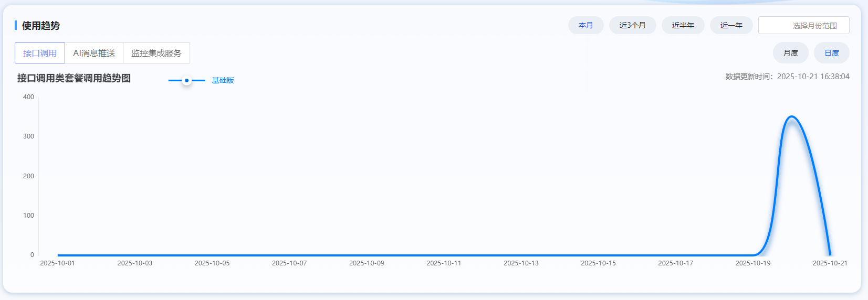Click the 2025-10-01 x-axis label
The height and width of the screenshot is (300, 868).
pos(57,263)
